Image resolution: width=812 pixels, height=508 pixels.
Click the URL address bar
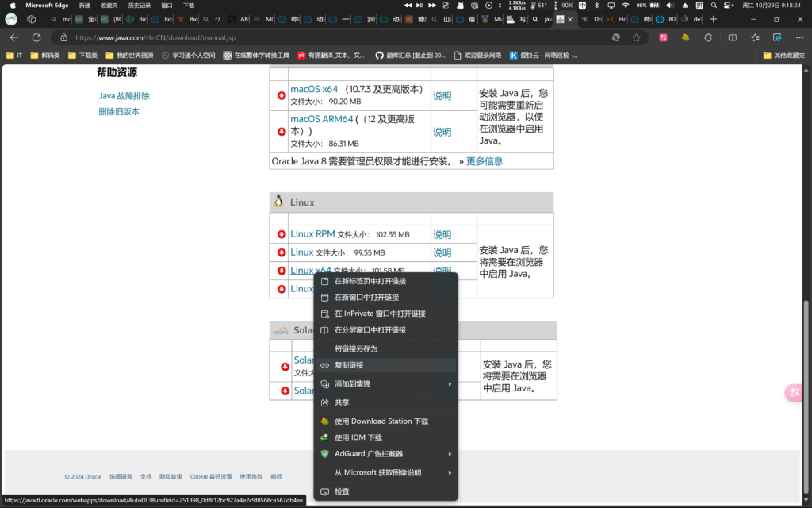(x=333, y=37)
